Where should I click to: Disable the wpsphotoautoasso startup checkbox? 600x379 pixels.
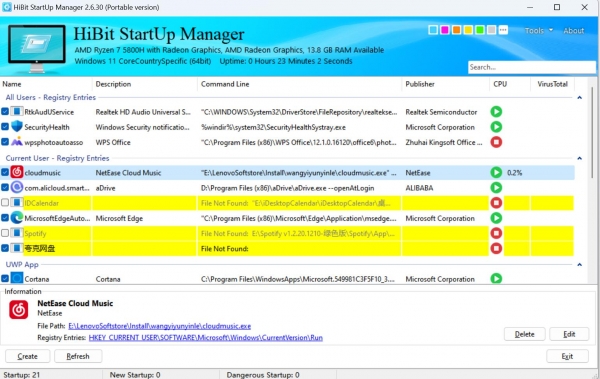(x=5, y=142)
